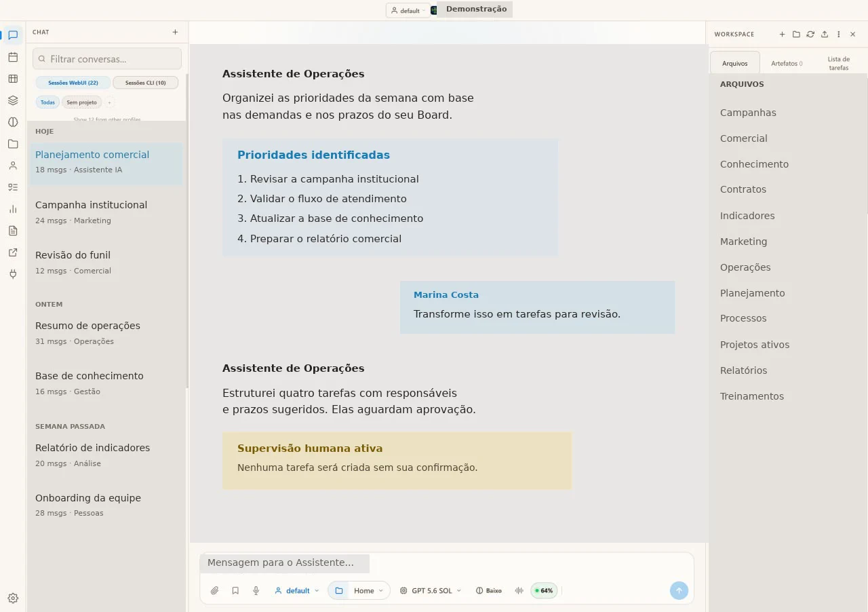The image size is (868, 612).
Task: Select the Sem projeto filter chip
Action: click(x=82, y=102)
